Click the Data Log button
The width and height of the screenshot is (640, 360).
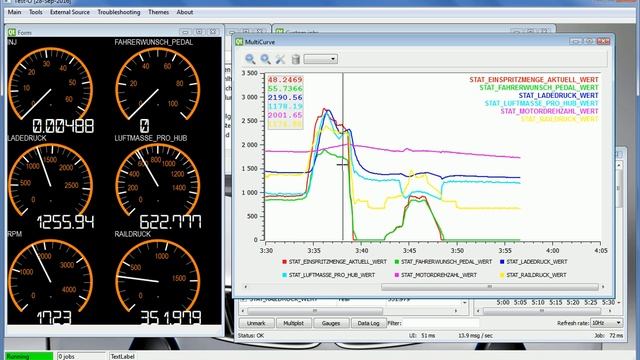point(368,323)
